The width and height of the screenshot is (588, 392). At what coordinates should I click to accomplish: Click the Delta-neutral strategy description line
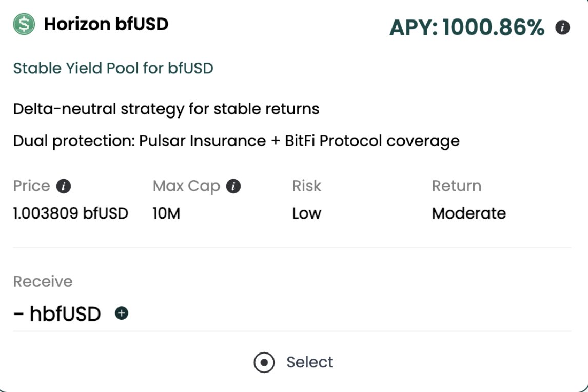166,109
